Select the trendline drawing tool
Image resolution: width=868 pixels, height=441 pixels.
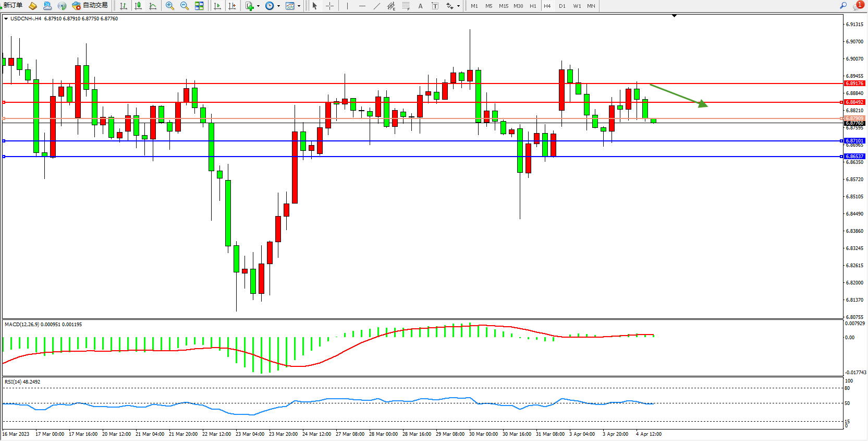pyautogui.click(x=377, y=6)
